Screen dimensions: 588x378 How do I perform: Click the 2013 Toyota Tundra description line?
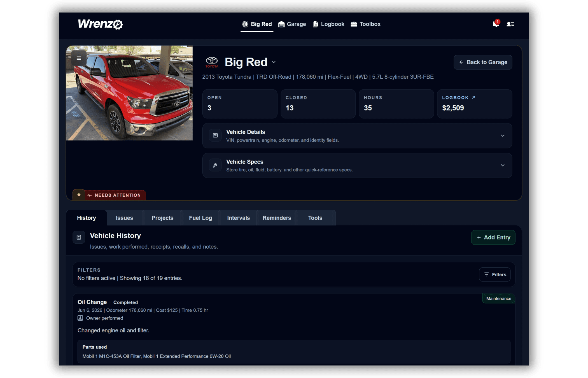coord(318,77)
